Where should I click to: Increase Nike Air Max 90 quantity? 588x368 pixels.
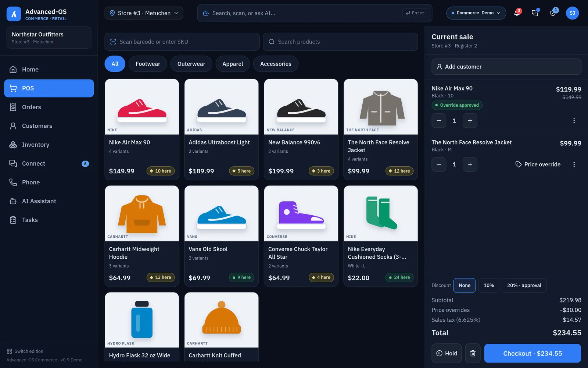pos(470,121)
